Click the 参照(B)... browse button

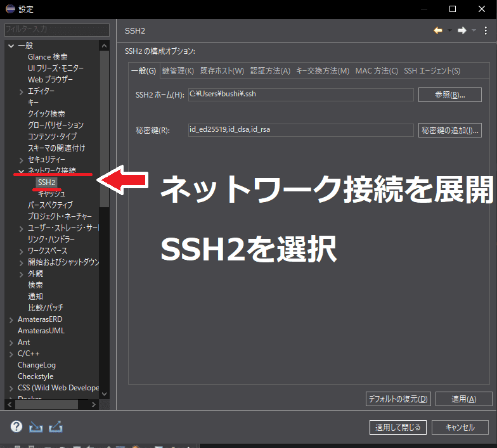click(x=450, y=95)
